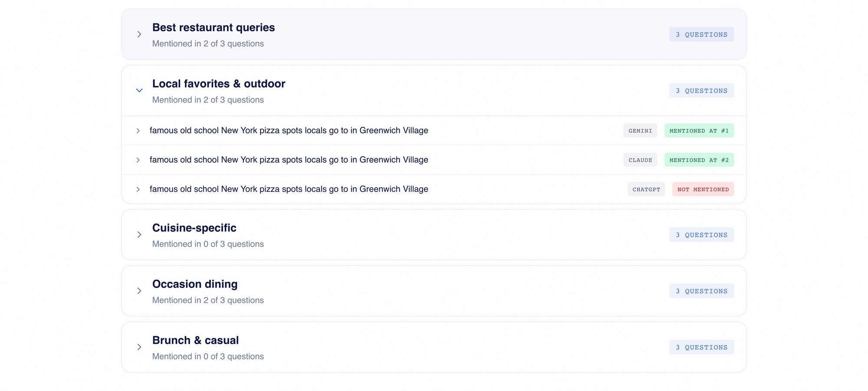Expand the Brunch & casual section chevron
This screenshot has width=868, height=391.
point(139,347)
